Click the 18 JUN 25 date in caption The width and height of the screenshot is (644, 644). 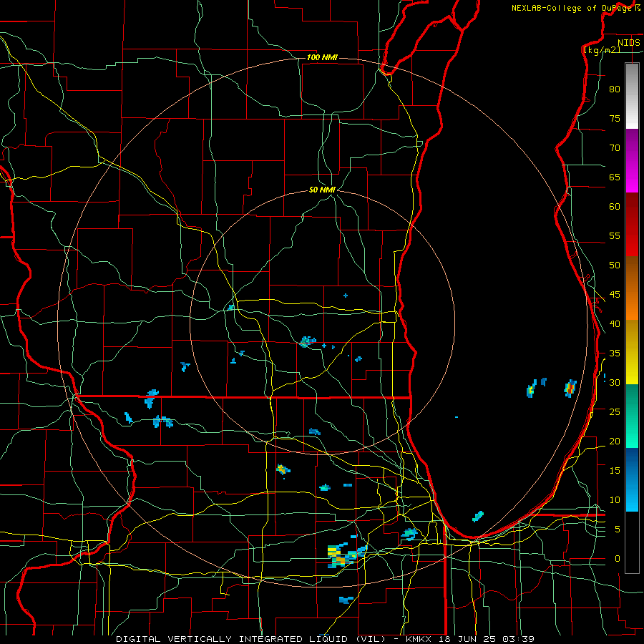coord(468,639)
